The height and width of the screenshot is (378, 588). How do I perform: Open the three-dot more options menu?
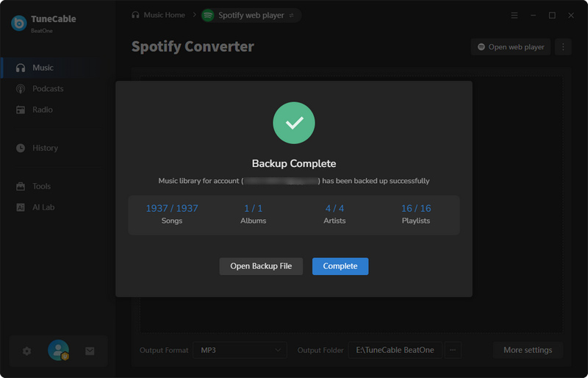point(563,47)
